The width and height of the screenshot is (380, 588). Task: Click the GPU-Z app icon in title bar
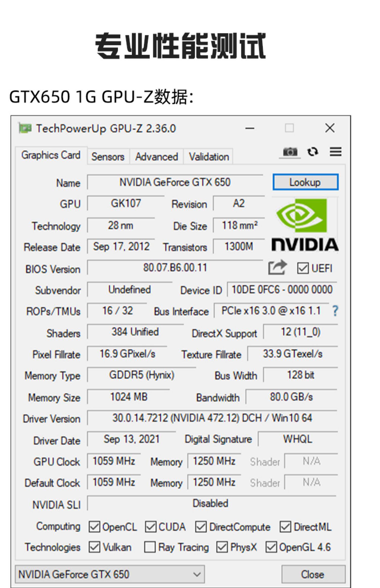(x=25, y=128)
